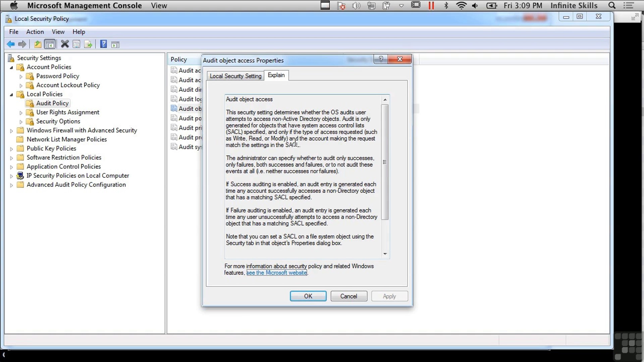Open the View menu in Local Security Policy

[58, 32]
